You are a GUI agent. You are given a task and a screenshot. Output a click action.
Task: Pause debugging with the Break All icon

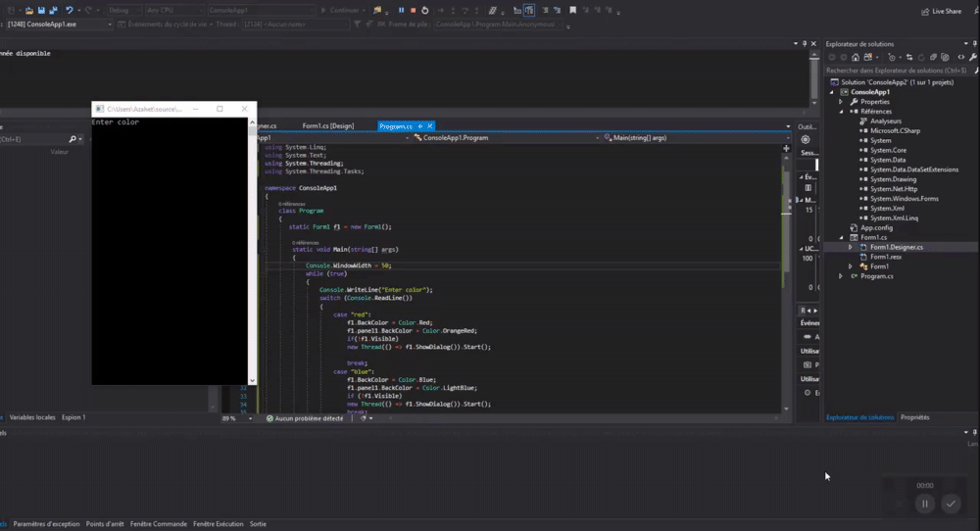(x=400, y=10)
